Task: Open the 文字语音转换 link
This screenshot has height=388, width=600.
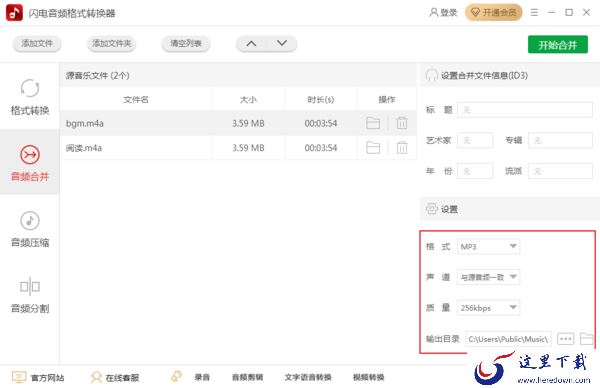Action: click(x=308, y=377)
